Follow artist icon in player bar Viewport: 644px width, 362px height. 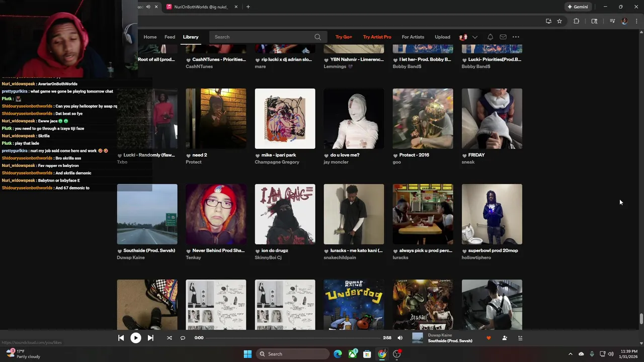pyautogui.click(x=505, y=338)
